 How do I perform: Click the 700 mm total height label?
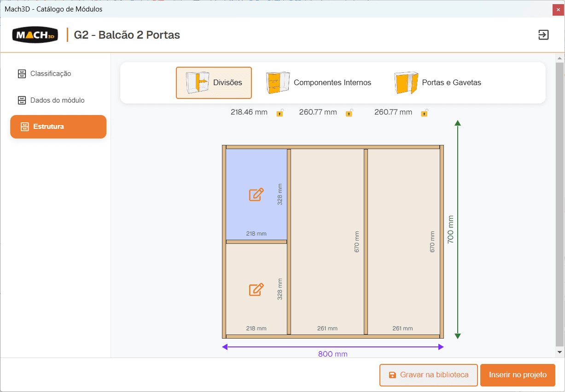450,229
